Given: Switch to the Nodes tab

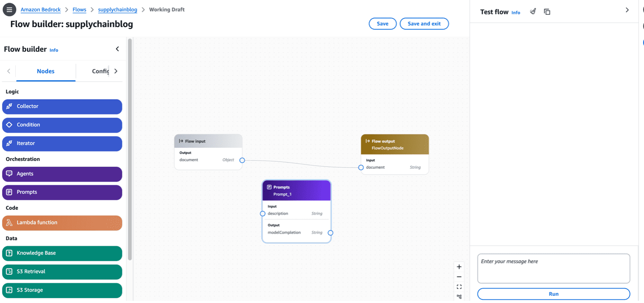Looking at the screenshot, I should click(x=45, y=71).
